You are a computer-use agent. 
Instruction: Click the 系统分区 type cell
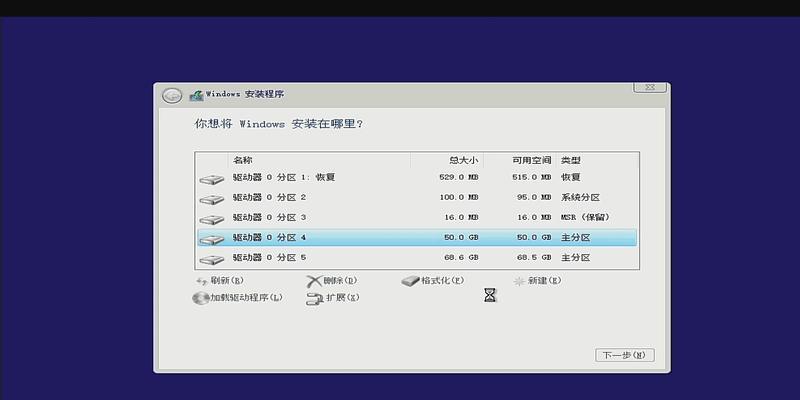click(x=580, y=197)
